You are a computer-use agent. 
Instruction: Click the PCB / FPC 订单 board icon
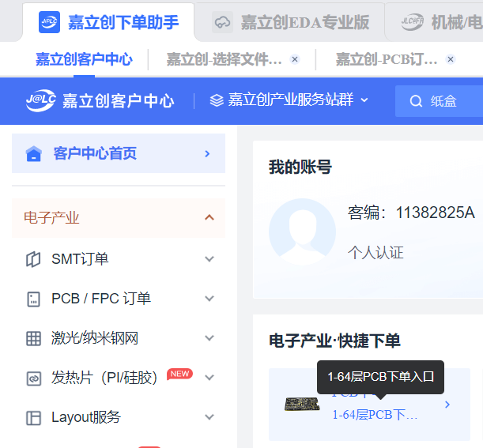[x=33, y=299]
